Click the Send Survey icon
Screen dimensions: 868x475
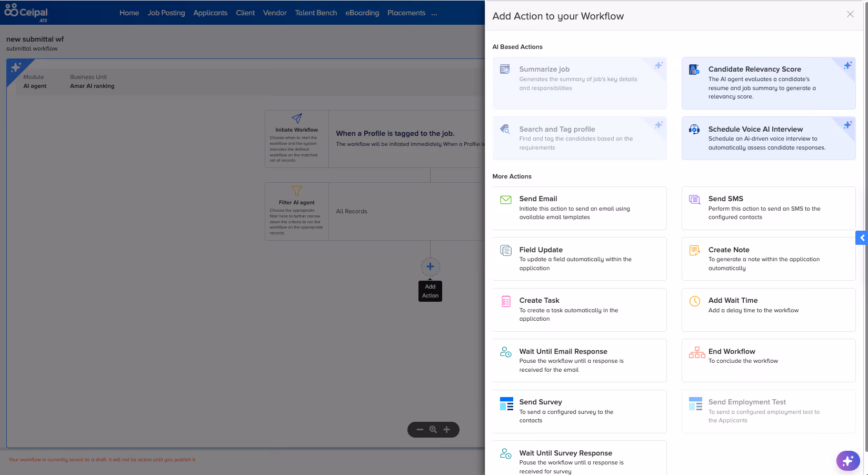coord(506,403)
